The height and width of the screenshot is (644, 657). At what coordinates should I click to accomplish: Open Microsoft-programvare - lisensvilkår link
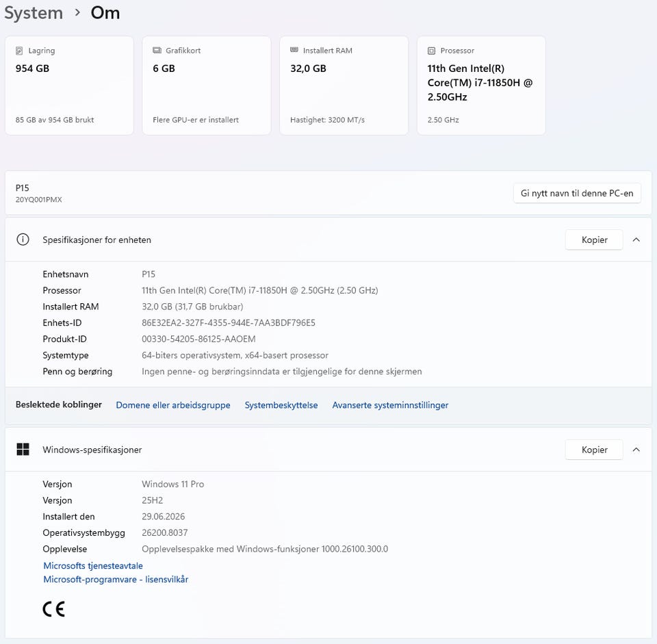[116, 580]
